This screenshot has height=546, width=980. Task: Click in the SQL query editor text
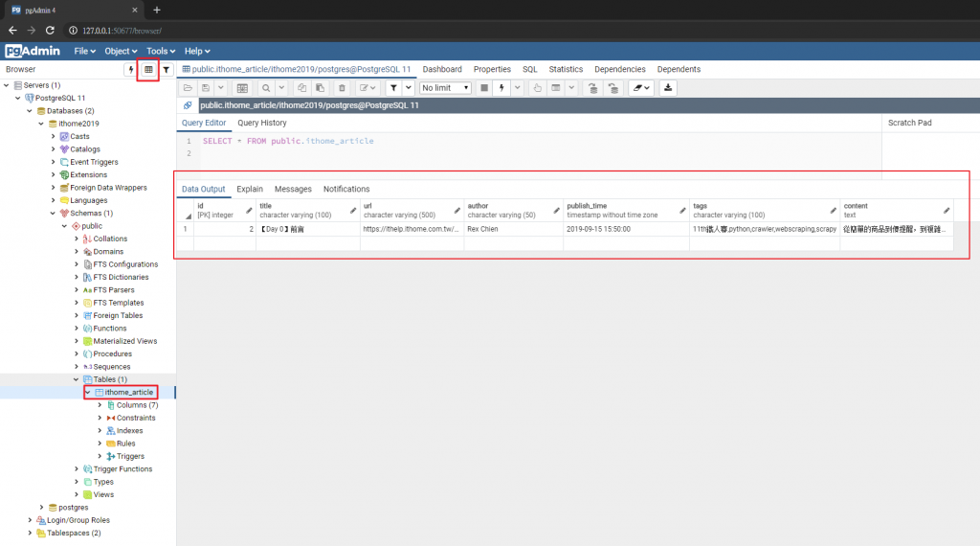[288, 142]
